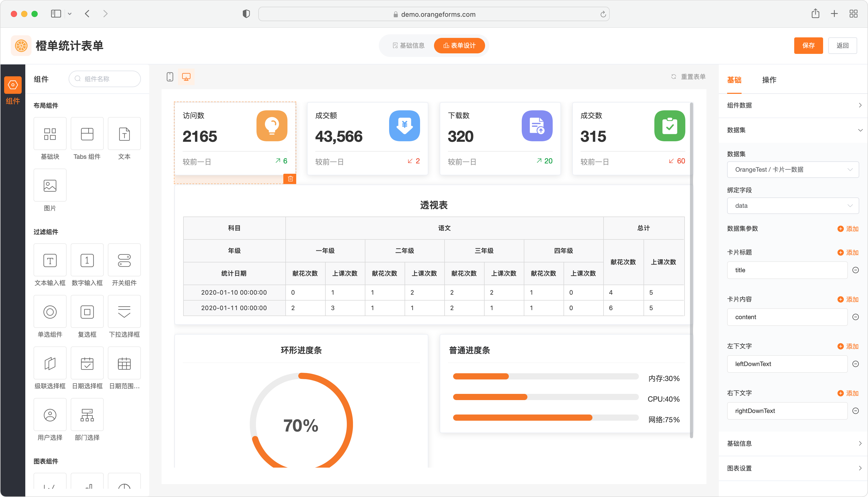The height and width of the screenshot is (497, 868).
Task: Expand the 图表设置 section
Action: [792, 468]
